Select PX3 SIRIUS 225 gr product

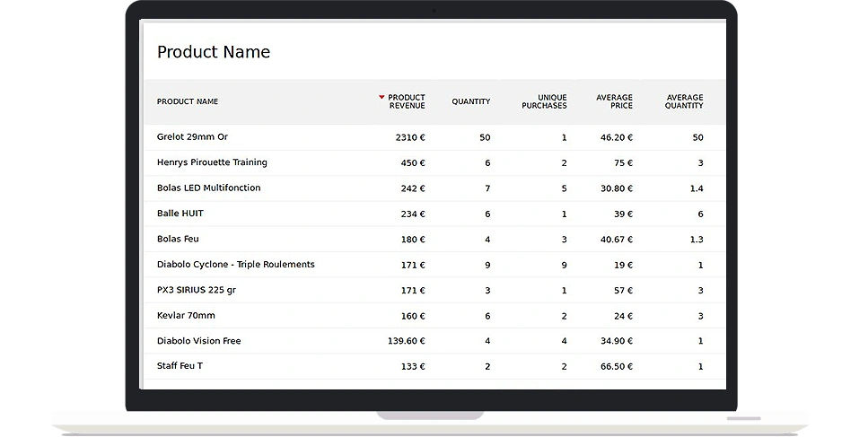click(197, 290)
